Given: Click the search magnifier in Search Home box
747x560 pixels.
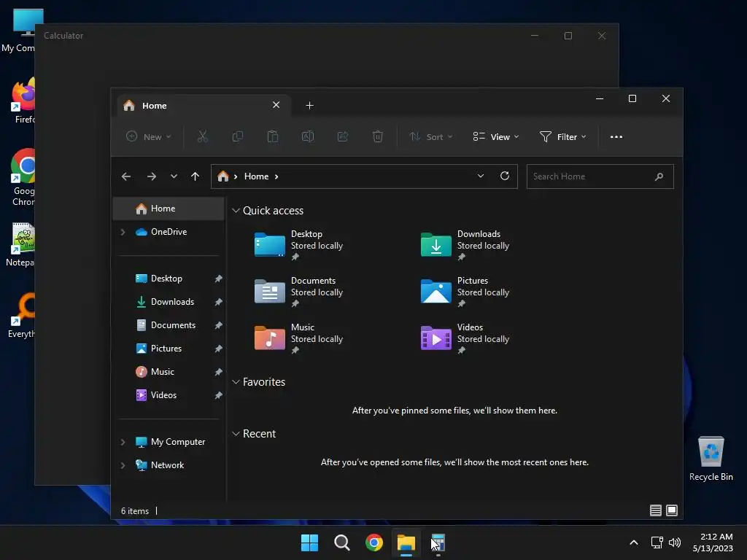Looking at the screenshot, I should (x=659, y=176).
